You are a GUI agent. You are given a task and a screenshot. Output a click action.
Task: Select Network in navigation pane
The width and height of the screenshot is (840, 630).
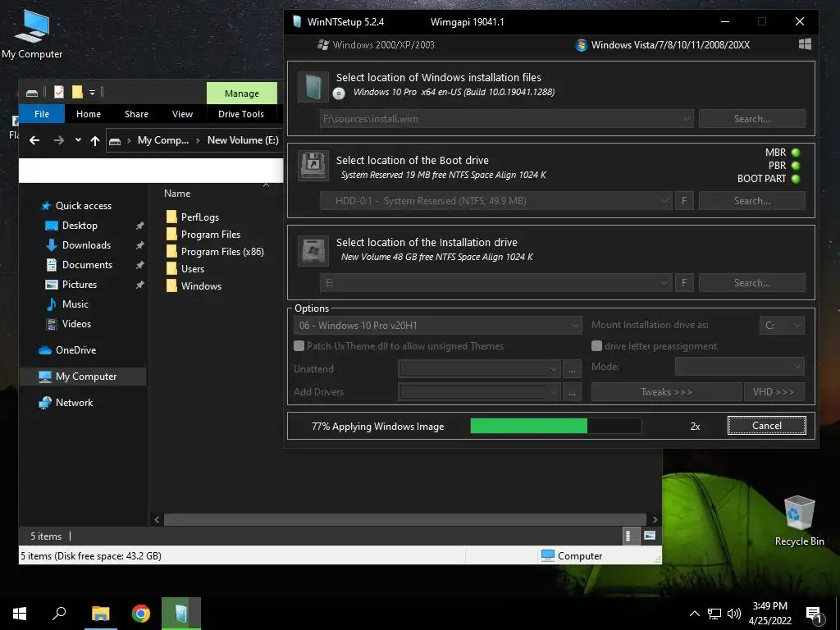[74, 403]
